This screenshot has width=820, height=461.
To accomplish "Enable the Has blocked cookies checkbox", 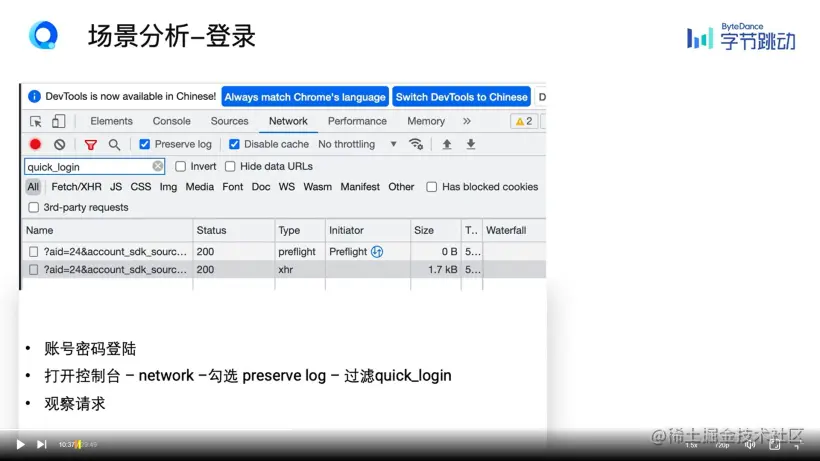I will tap(431, 187).
